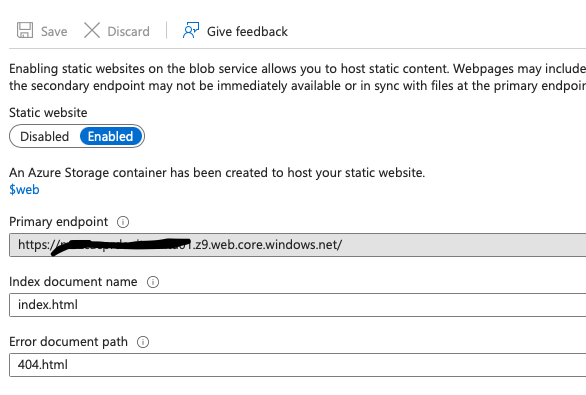Click the Discard X icon
The image size is (586, 395).
coord(92,30)
